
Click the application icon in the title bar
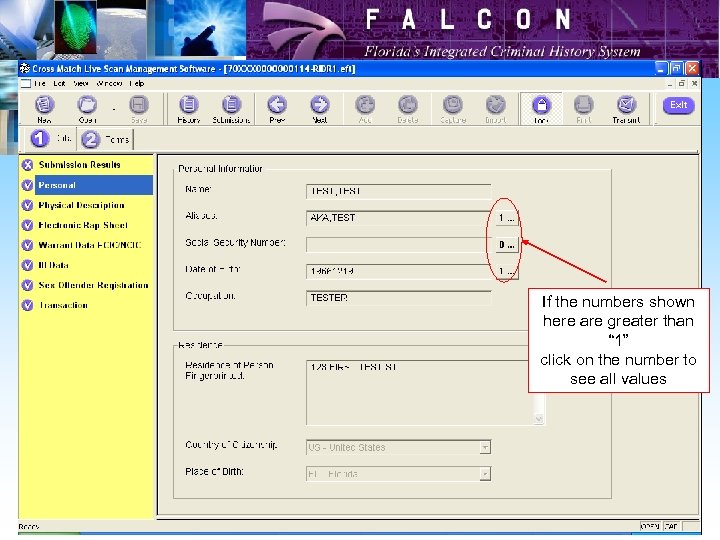coord(25,68)
